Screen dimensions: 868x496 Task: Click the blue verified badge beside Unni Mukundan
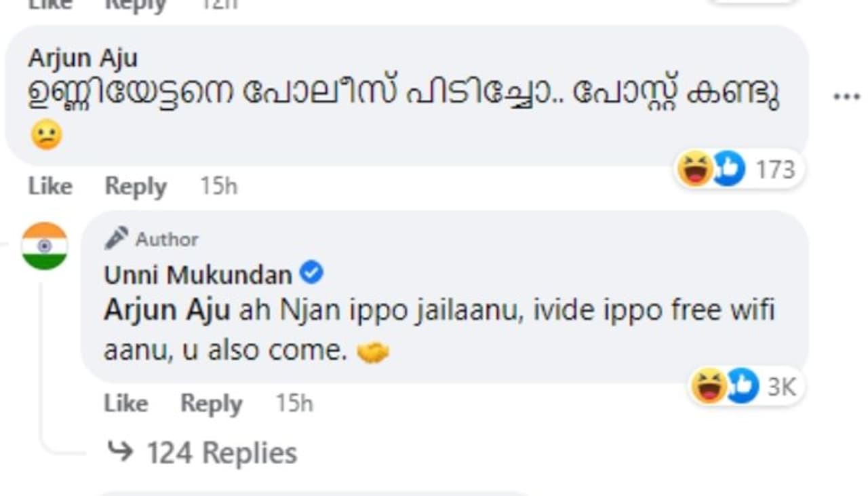click(311, 273)
